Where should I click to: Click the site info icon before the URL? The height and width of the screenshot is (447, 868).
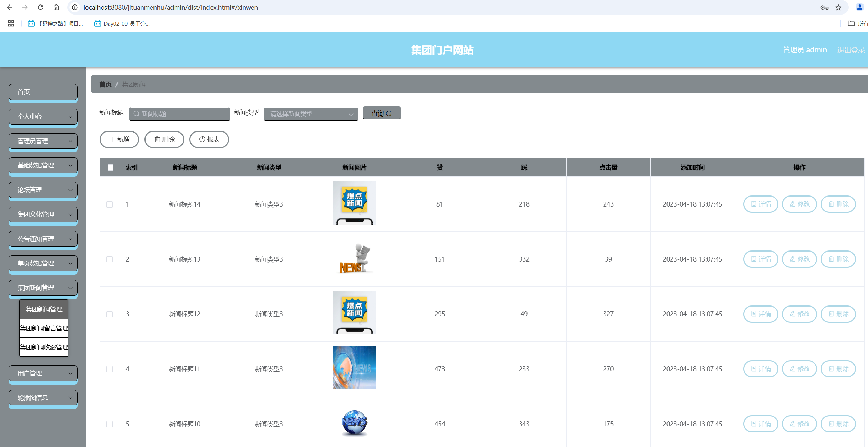point(75,7)
